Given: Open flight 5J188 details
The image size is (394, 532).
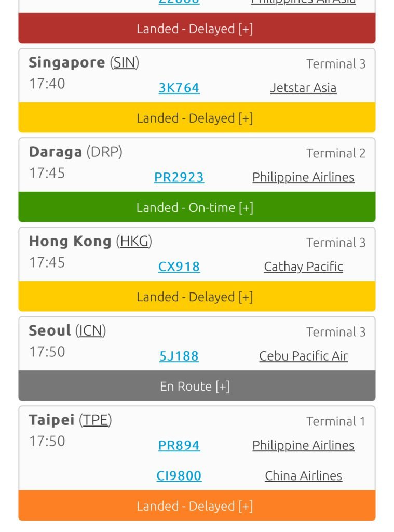Looking at the screenshot, I should coord(179,356).
